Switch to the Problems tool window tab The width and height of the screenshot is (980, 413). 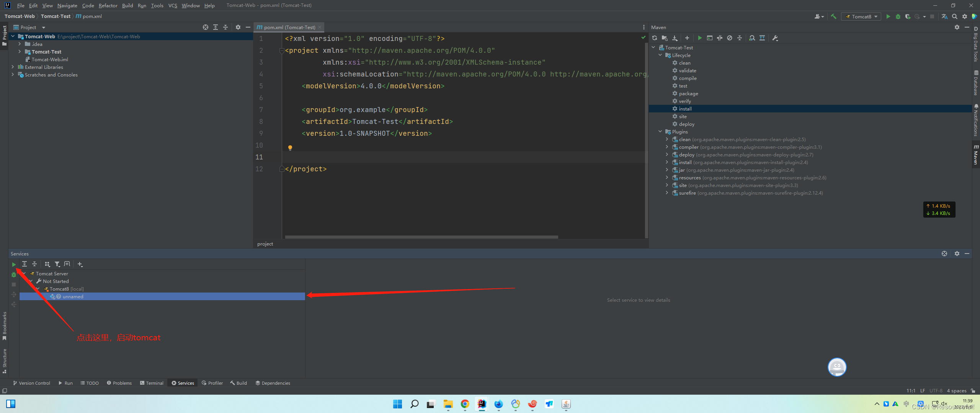click(x=119, y=383)
